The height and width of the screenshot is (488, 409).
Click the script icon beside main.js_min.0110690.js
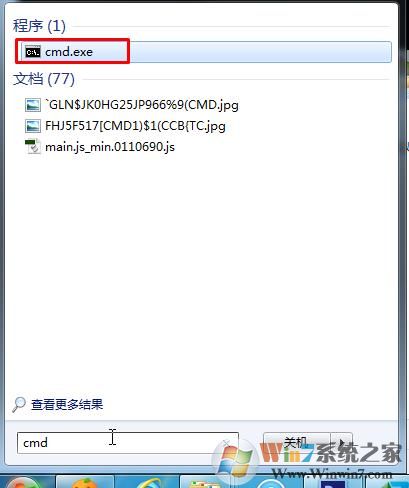(33, 147)
